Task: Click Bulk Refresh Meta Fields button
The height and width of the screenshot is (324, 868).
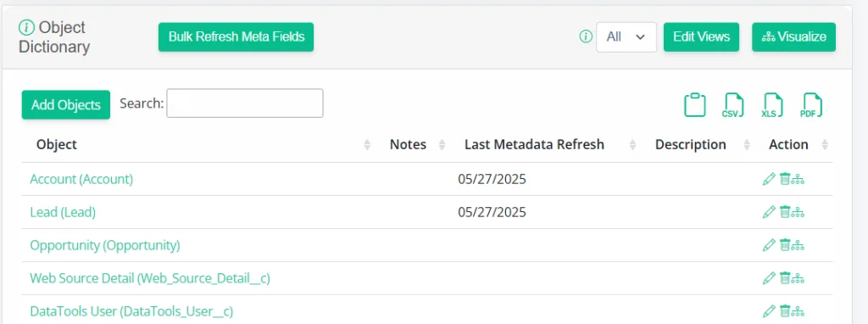Action: [236, 37]
